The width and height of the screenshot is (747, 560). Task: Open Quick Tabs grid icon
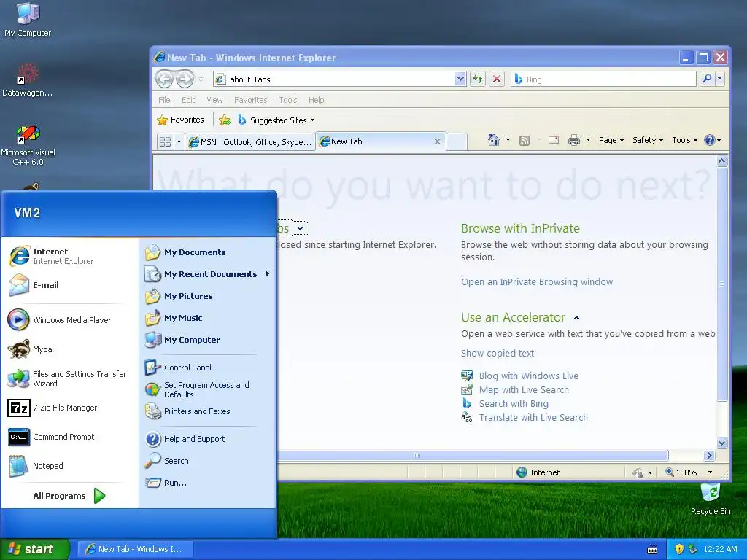tap(166, 142)
